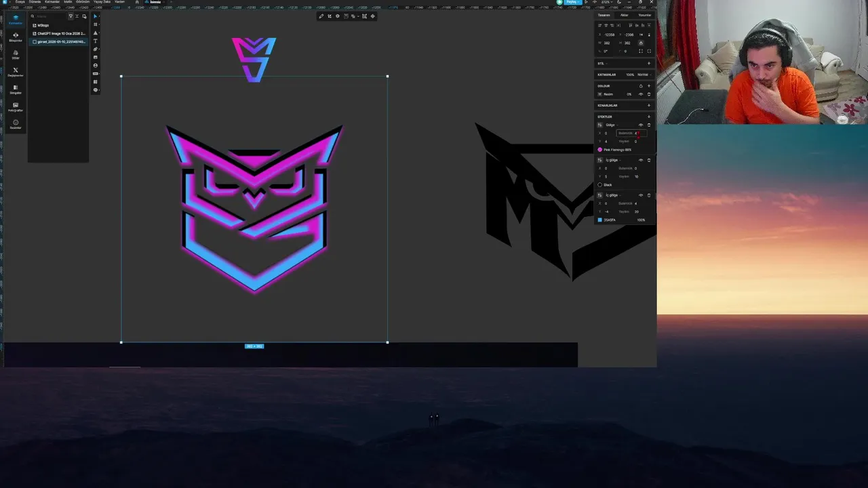Open the Katmanlar sidebar panel
Viewport: 868px width, 488px height.
[16, 20]
